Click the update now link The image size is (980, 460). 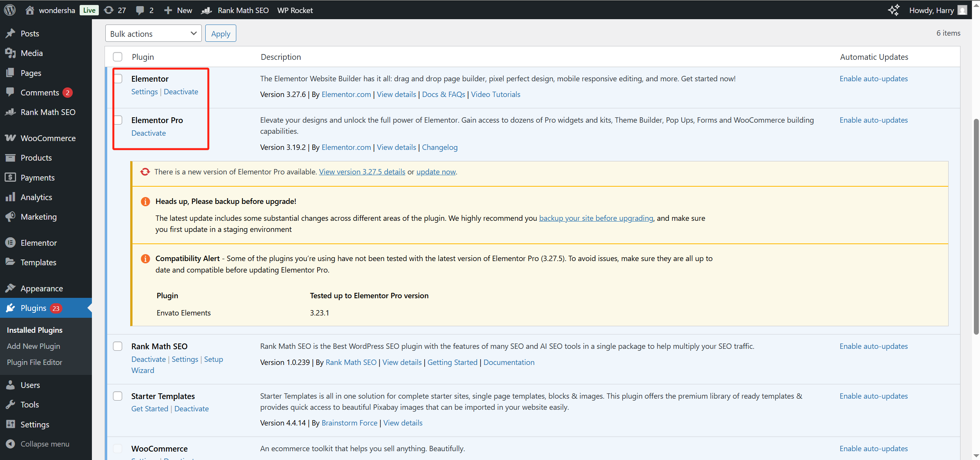click(x=436, y=172)
